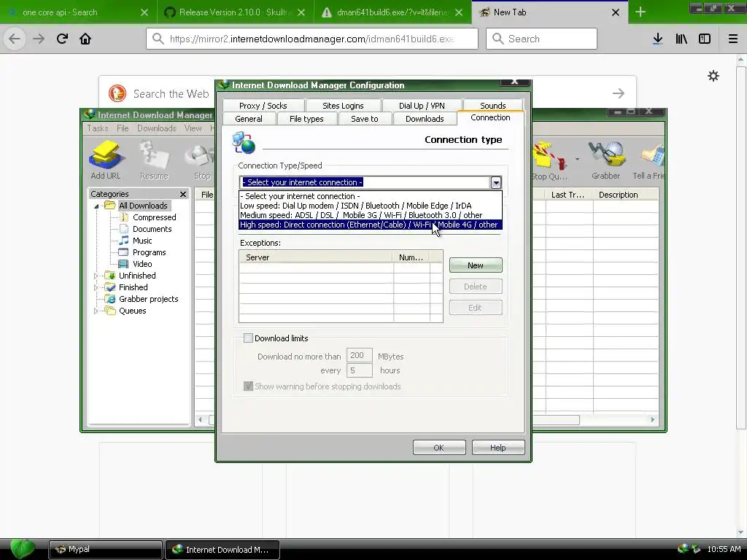This screenshot has height=560, width=747.
Task: Open the Save to tab
Action: click(365, 119)
